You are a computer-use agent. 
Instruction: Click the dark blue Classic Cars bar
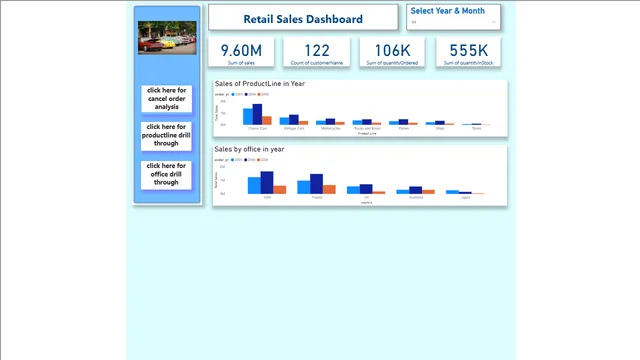point(257,114)
